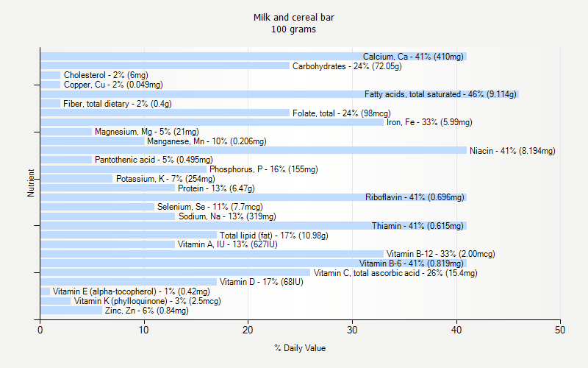Click the blue Carbohydrates bar
Viewport: 588px width, 368px height.
click(165, 66)
